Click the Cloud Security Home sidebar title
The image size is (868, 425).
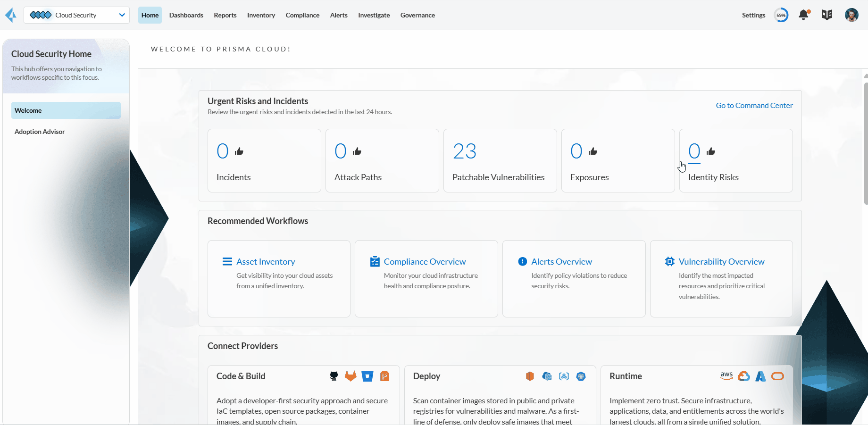pos(51,54)
